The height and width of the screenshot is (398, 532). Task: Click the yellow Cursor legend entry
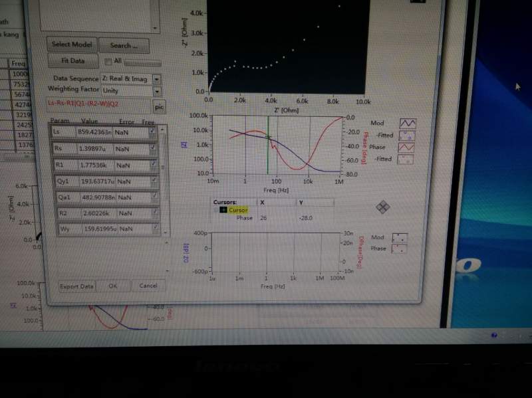pos(238,210)
